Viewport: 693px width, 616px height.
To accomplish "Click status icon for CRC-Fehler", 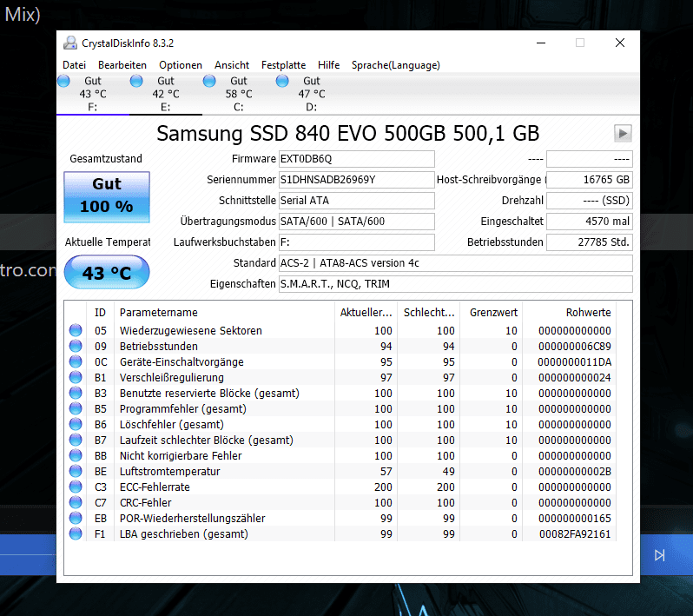I will 76,502.
